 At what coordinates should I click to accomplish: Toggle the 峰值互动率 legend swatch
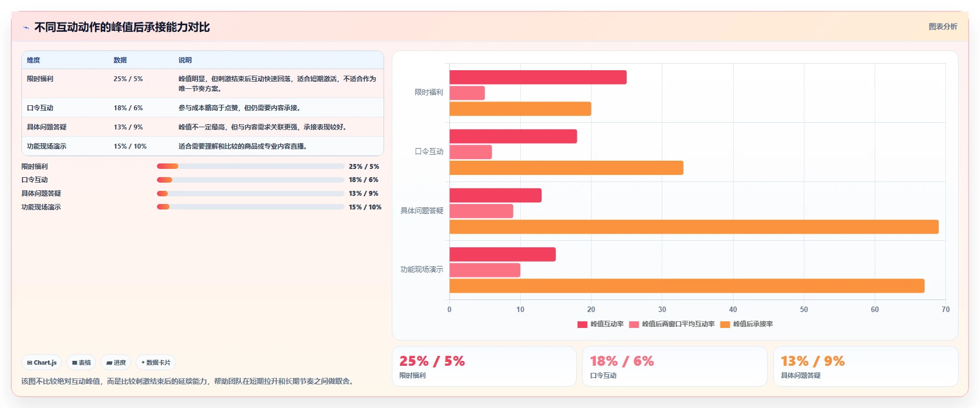(582, 324)
